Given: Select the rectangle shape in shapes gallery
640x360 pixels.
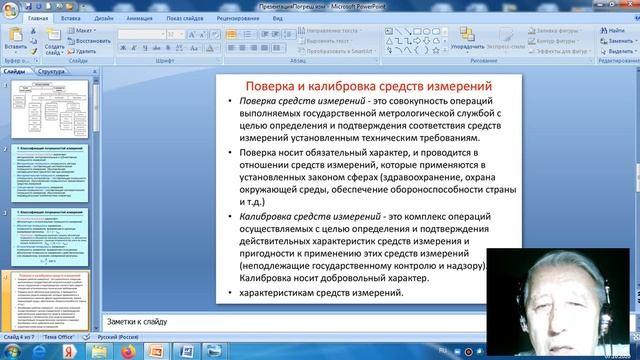Looking at the screenshot, I should coord(417,31).
